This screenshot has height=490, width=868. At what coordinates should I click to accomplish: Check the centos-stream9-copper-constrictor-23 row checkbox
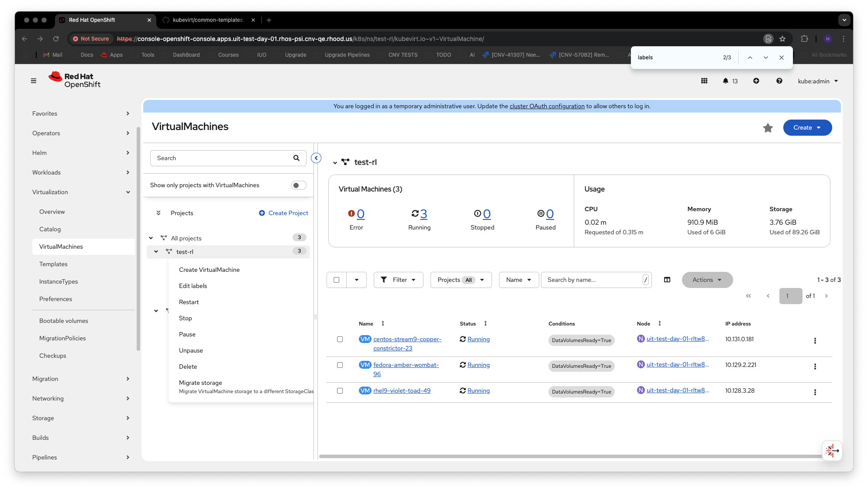(340, 339)
